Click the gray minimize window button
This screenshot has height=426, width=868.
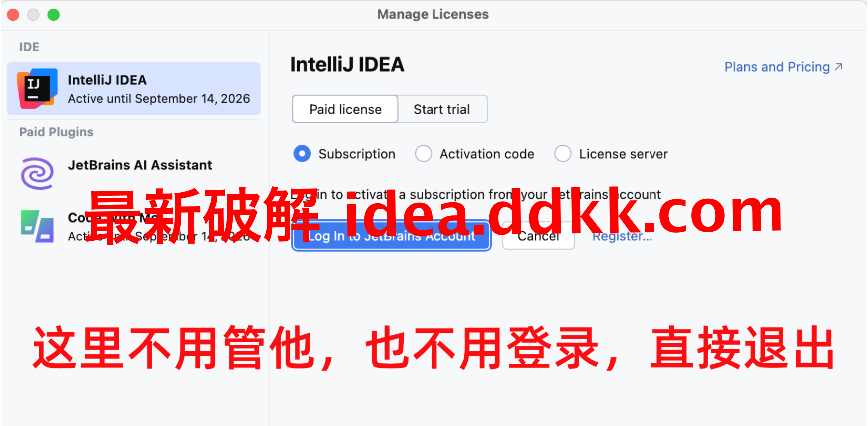click(x=33, y=15)
